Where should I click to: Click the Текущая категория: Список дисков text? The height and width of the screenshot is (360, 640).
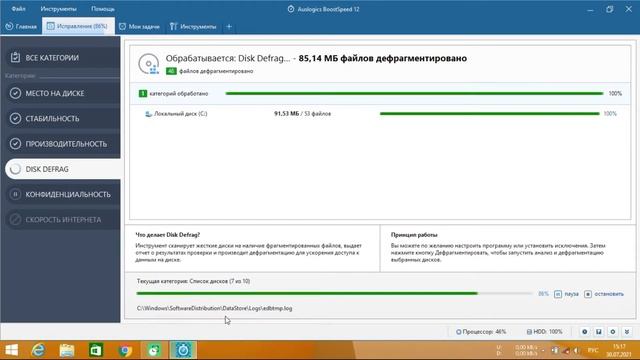[193, 281]
